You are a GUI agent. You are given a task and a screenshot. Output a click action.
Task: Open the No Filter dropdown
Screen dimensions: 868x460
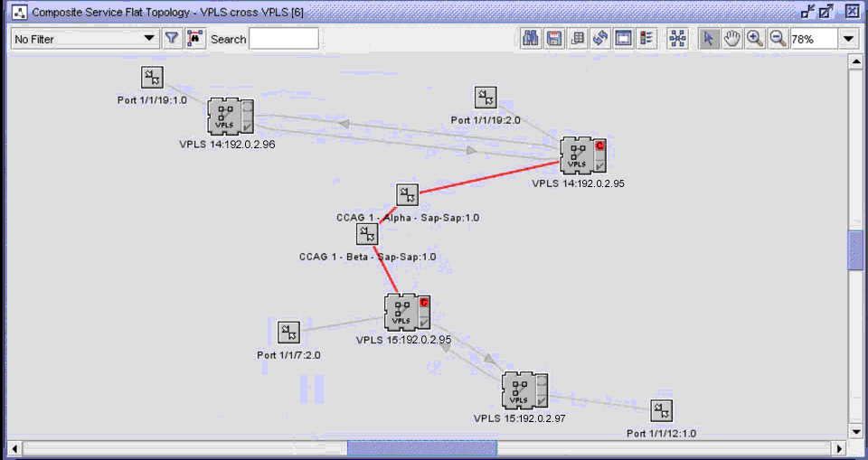point(85,39)
